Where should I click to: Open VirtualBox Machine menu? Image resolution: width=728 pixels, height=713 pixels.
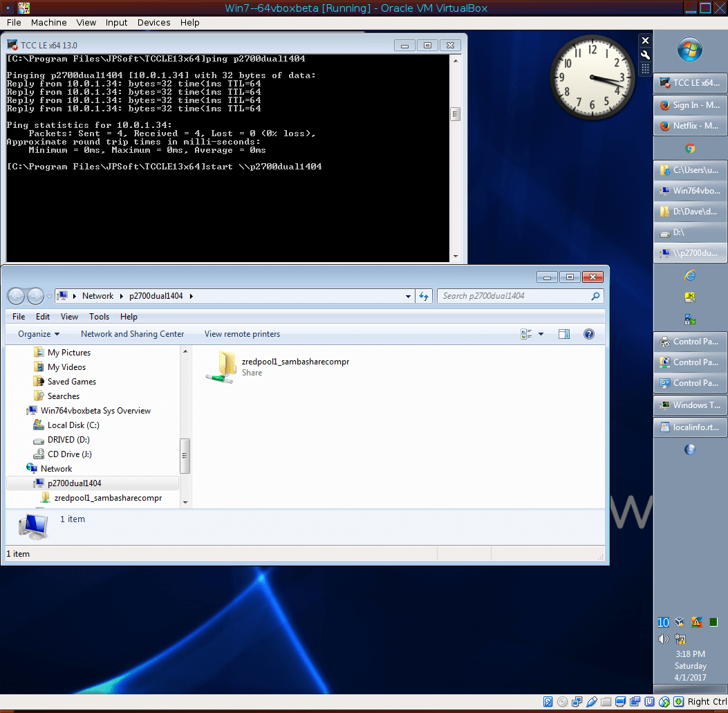click(x=49, y=22)
